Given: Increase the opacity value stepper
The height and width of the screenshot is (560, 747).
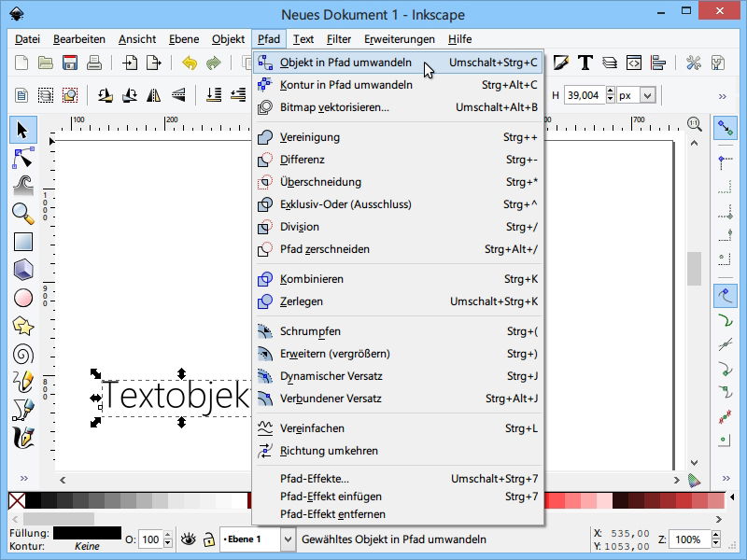Looking at the screenshot, I should tap(167, 535).
